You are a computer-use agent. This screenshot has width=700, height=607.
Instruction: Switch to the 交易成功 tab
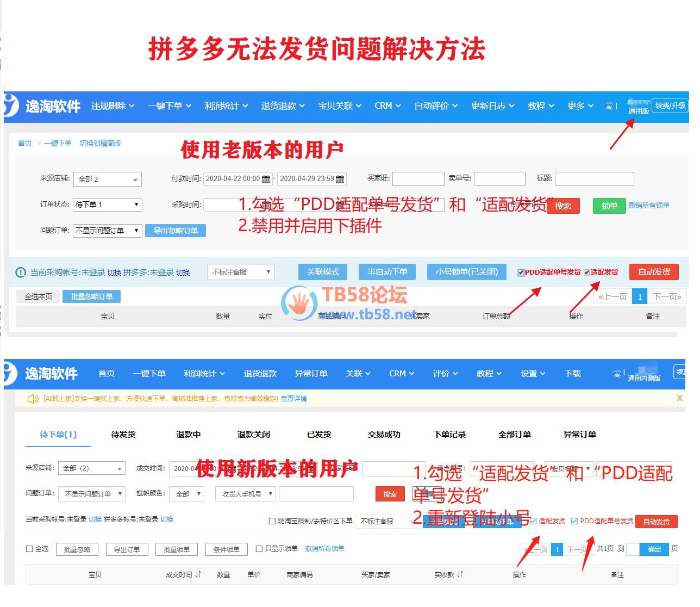[384, 435]
